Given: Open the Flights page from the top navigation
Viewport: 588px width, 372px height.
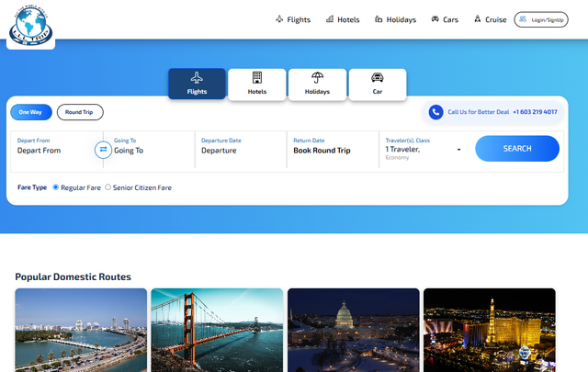Looking at the screenshot, I should (x=293, y=19).
